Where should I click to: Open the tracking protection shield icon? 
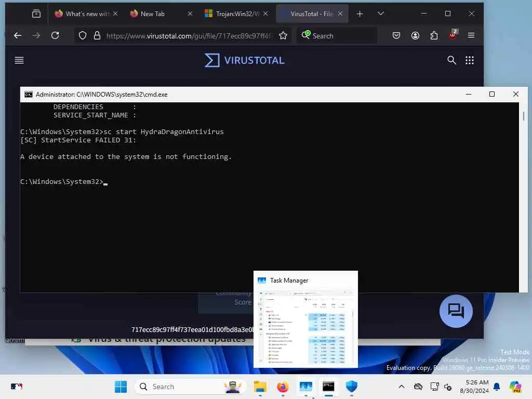[x=83, y=36]
